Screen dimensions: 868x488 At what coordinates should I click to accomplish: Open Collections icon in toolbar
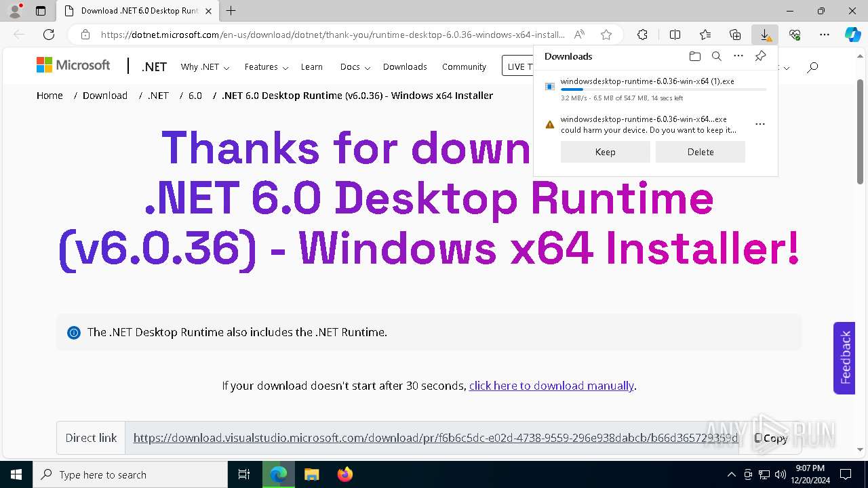click(735, 35)
